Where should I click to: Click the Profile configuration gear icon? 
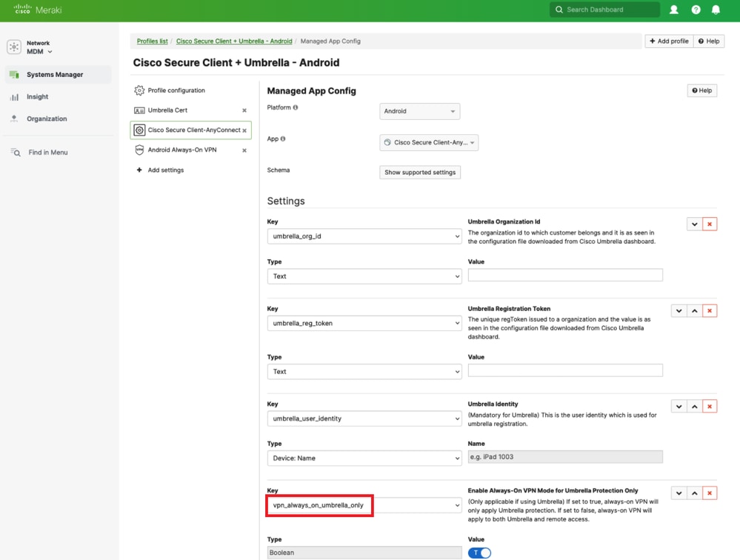click(x=139, y=90)
